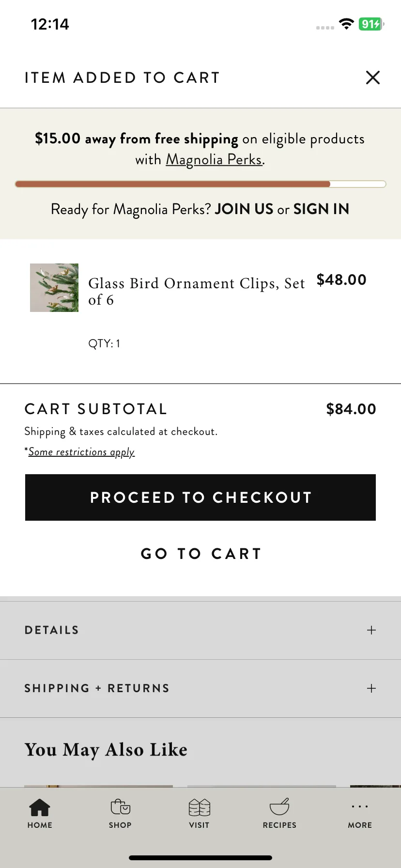Tap the free shipping progress bar

[x=200, y=184]
